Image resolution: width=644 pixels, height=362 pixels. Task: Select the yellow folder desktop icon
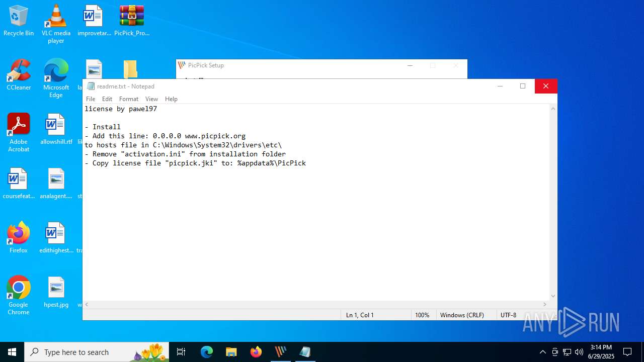[130, 69]
